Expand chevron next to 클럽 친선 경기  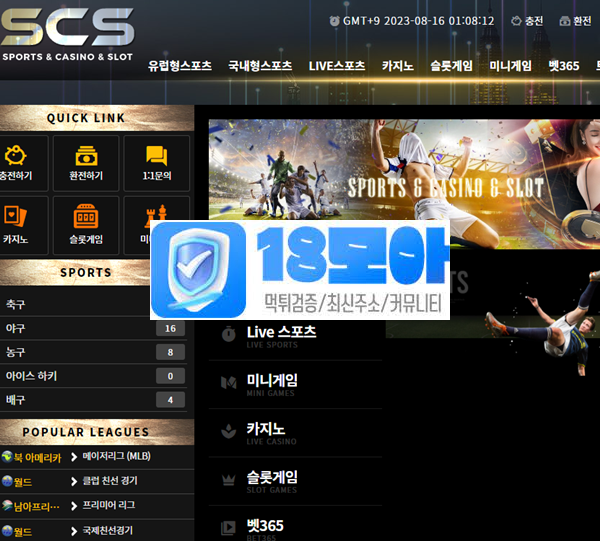coord(74,481)
